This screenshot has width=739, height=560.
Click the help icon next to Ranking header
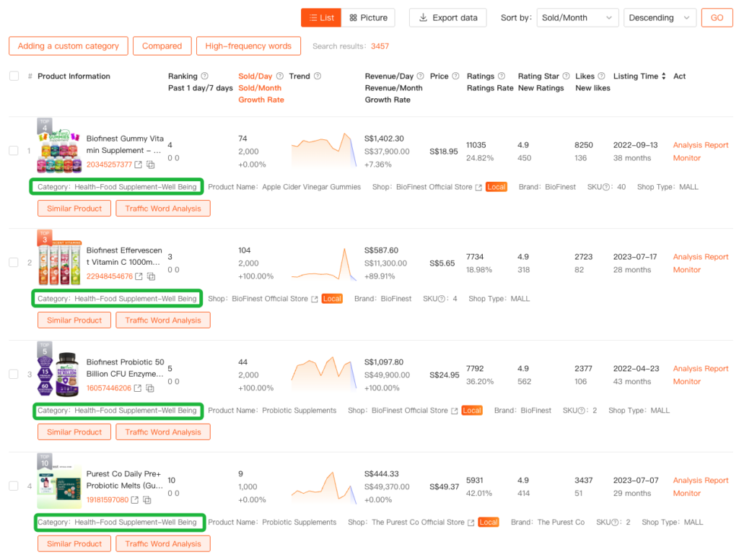point(204,76)
